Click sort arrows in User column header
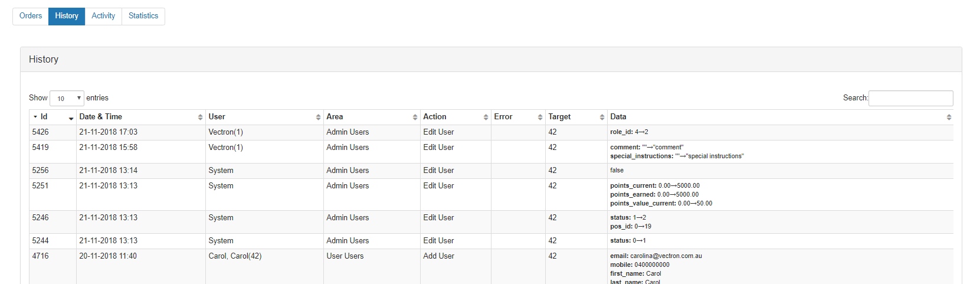This screenshot has width=980, height=284. point(318,117)
